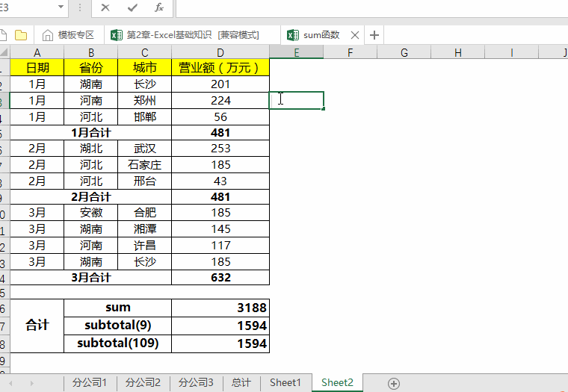Click the active cell E3
This screenshot has width=568, height=392.
pyautogui.click(x=296, y=100)
